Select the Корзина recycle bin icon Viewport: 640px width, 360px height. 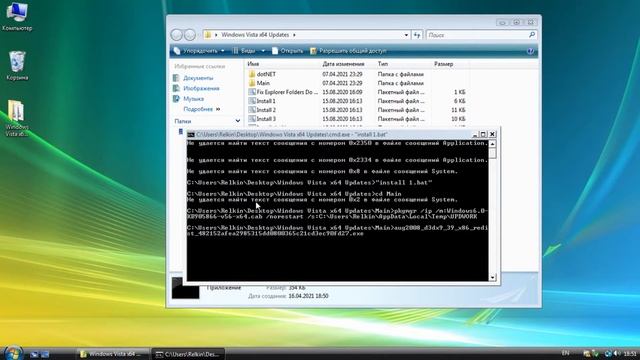tap(17, 65)
